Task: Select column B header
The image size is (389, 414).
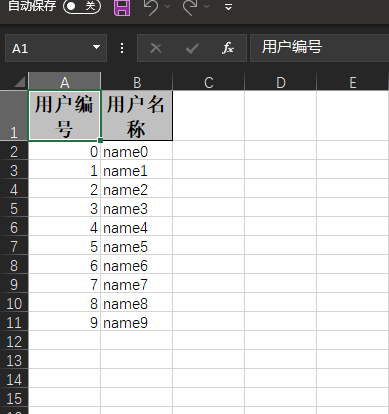Action: pos(137,82)
